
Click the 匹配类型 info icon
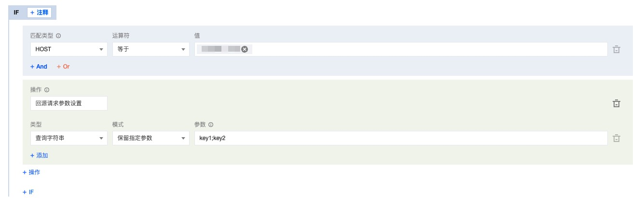click(x=58, y=36)
